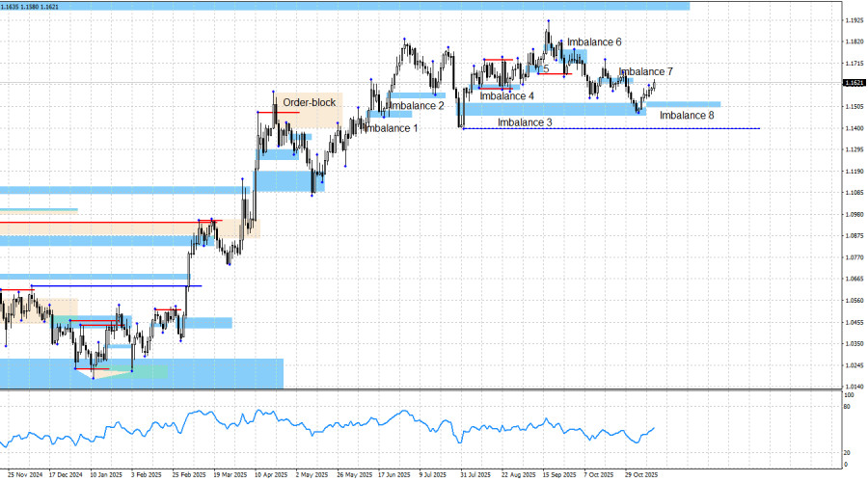Select the 17 Jun 2025 date label
The width and height of the screenshot is (868, 482).
tap(394, 475)
